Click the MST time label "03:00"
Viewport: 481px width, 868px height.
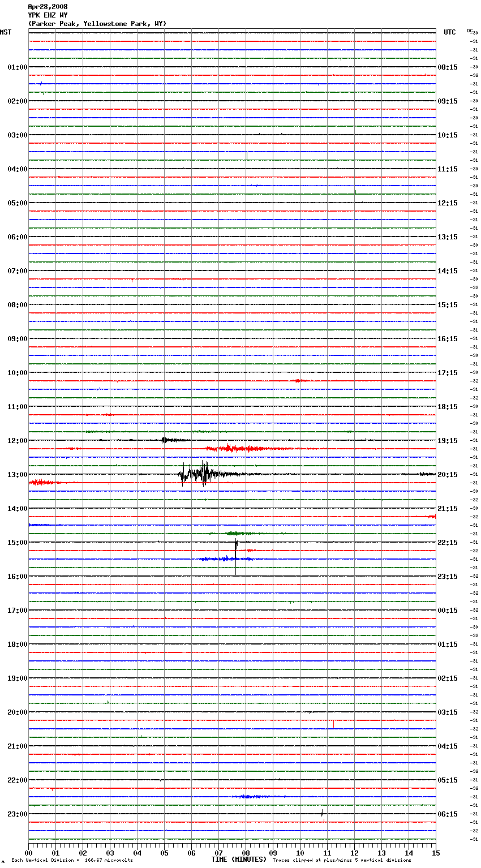(18, 135)
